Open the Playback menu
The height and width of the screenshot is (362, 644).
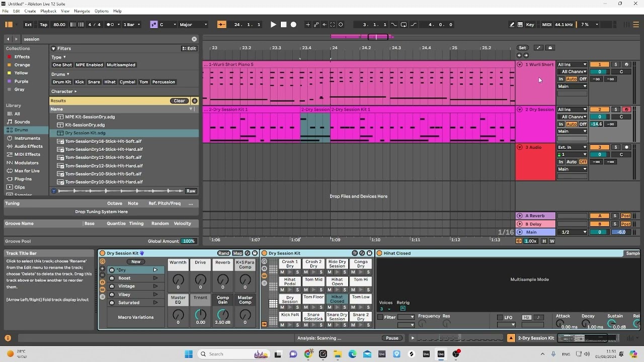click(48, 11)
